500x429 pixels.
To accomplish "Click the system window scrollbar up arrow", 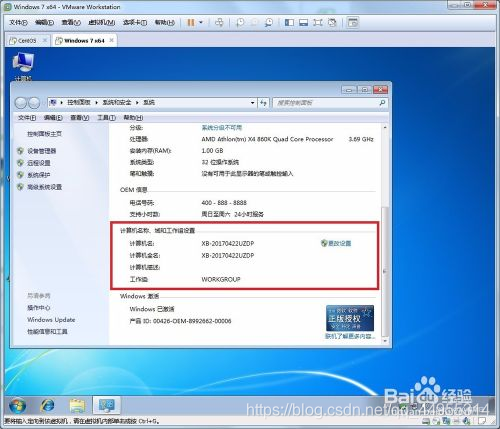I will (385, 128).
